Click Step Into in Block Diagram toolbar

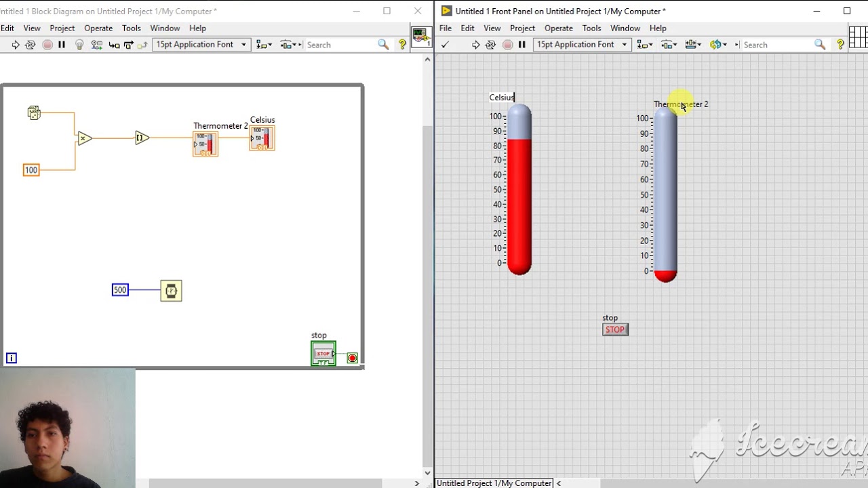tap(114, 45)
